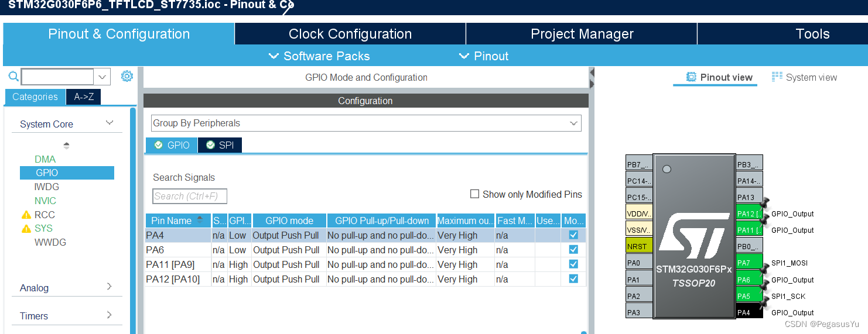
Task: Select the PB0 pin on chip
Action: click(x=749, y=246)
